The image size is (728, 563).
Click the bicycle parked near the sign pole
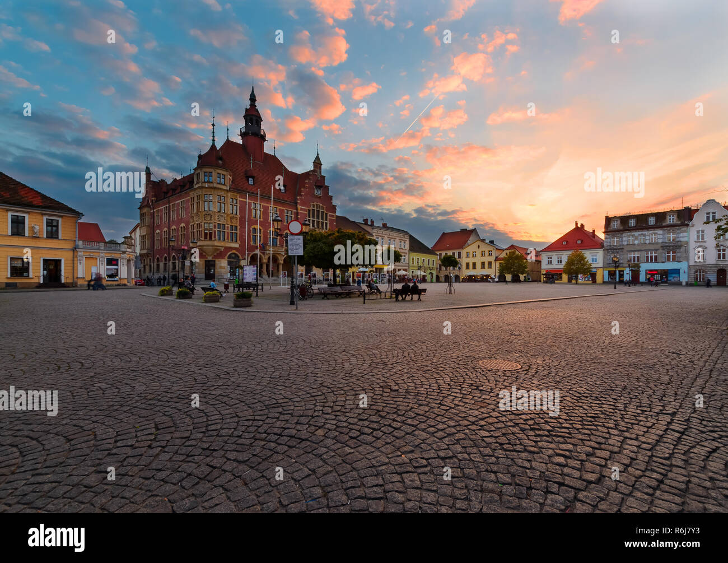(x=305, y=291)
